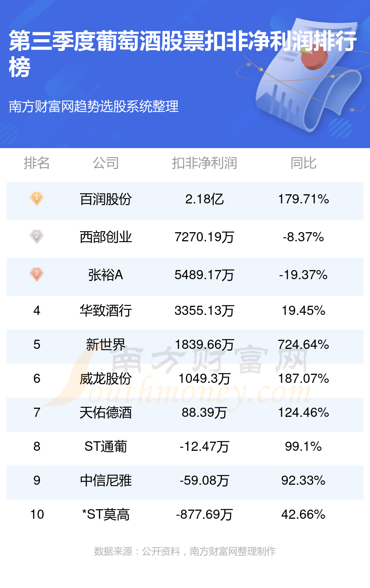Select company name 百润股份
Viewport: 370px width, 588px height.
tap(106, 199)
